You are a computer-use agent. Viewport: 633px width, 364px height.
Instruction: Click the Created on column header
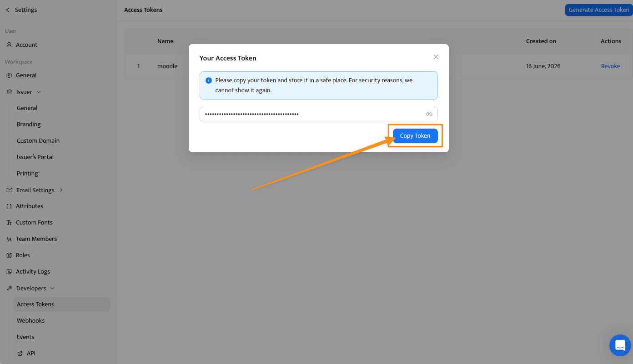[541, 41]
